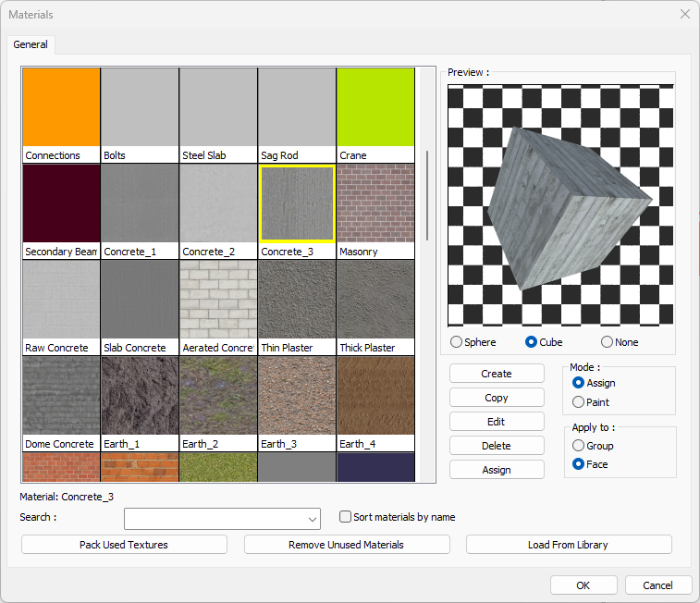This screenshot has width=700, height=603.
Task: Switch preview shape to Sphere
Action: click(456, 342)
